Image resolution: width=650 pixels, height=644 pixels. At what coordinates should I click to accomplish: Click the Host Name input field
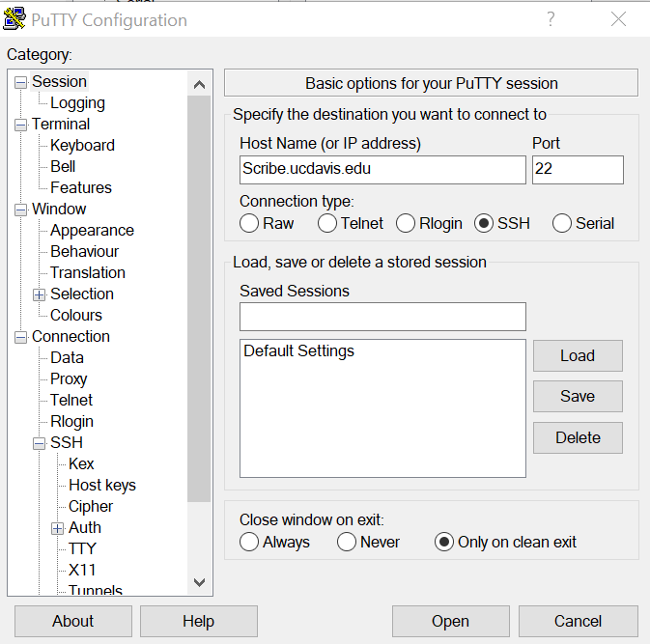pos(382,170)
